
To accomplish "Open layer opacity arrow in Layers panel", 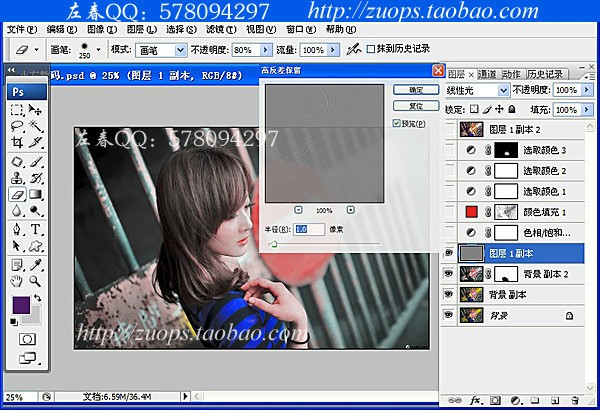I will click(x=586, y=90).
